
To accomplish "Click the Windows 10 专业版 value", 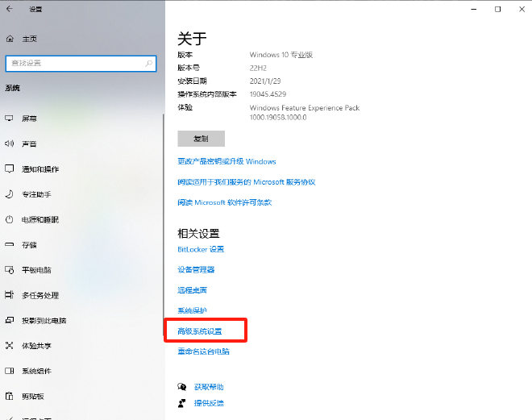I will [281, 55].
